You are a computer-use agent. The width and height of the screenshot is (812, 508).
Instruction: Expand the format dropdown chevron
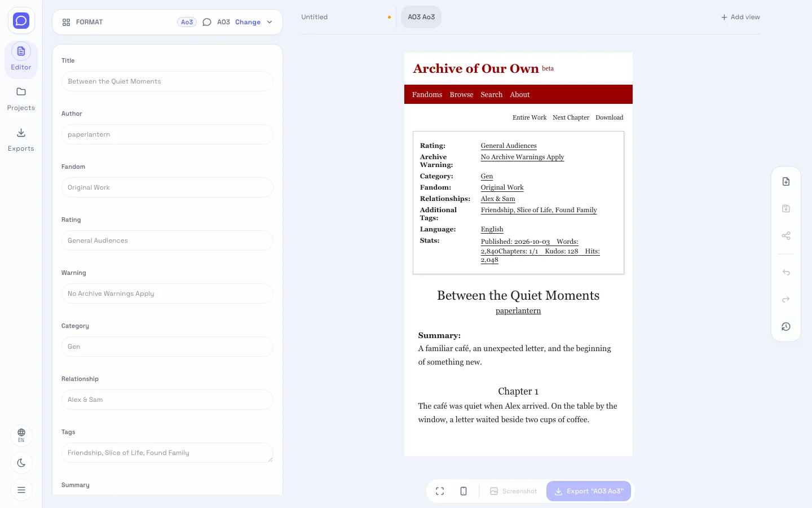click(270, 22)
